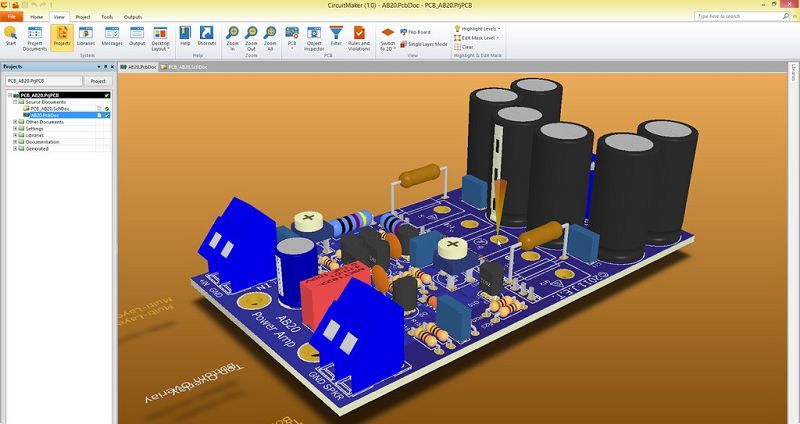800x424 pixels.
Task: Click the Libraries side tab on right edge
Action: pyautogui.click(x=793, y=72)
